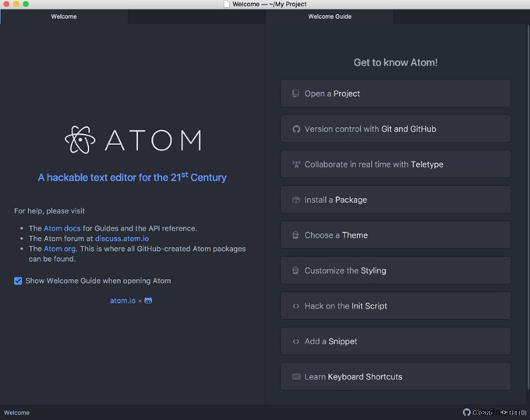This screenshot has width=530, height=420.
Task: Click the document icon in the title bar
Action: (227, 4)
